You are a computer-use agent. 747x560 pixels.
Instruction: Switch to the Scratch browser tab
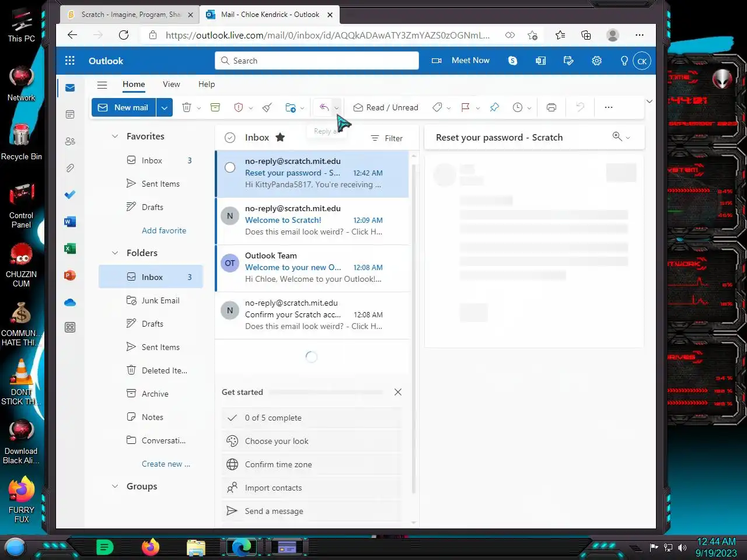tap(129, 15)
